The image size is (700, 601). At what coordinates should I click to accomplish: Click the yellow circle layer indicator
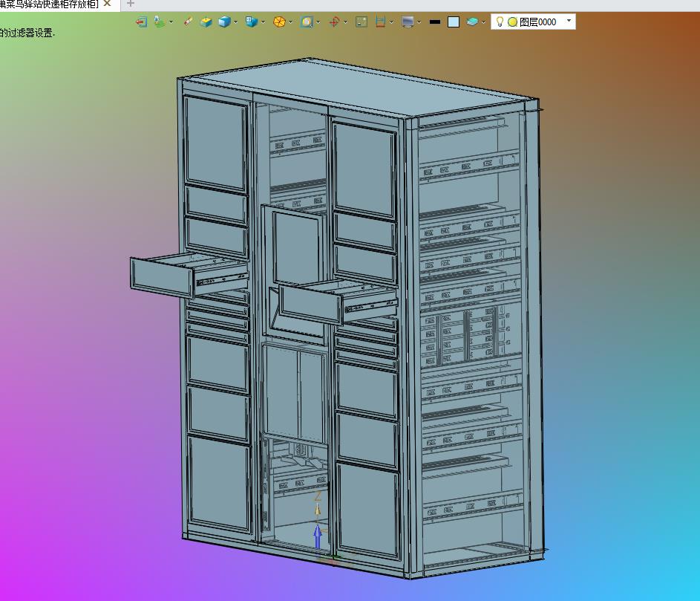click(512, 22)
